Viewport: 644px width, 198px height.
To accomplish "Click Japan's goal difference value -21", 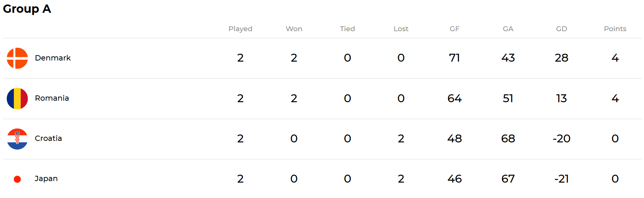I will pyautogui.click(x=562, y=179).
